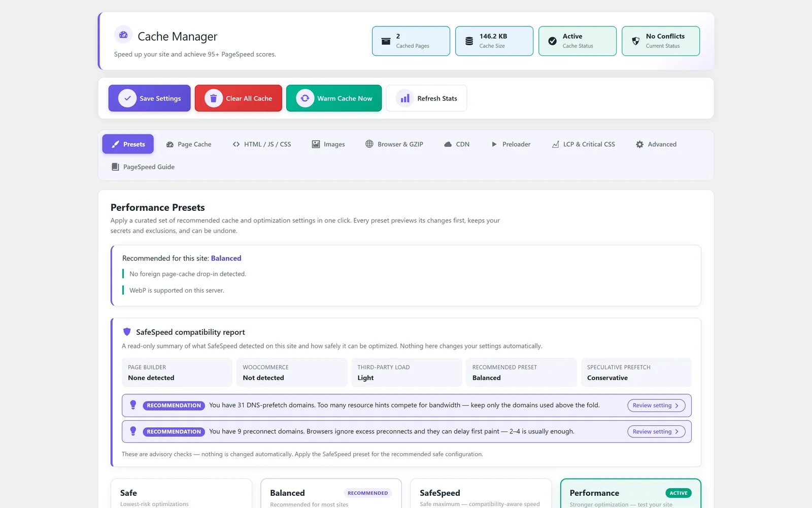This screenshot has width=812, height=508.
Task: Switch to LCP & Critical CSS tab
Action: [x=583, y=144]
